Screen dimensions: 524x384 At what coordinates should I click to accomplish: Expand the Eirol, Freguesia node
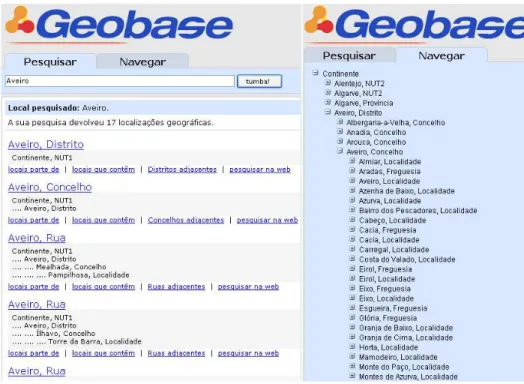click(352, 268)
